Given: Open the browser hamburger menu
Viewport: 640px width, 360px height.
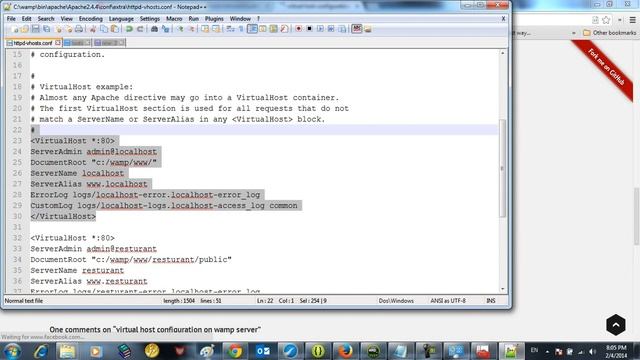Looking at the screenshot, I should pos(633,20).
